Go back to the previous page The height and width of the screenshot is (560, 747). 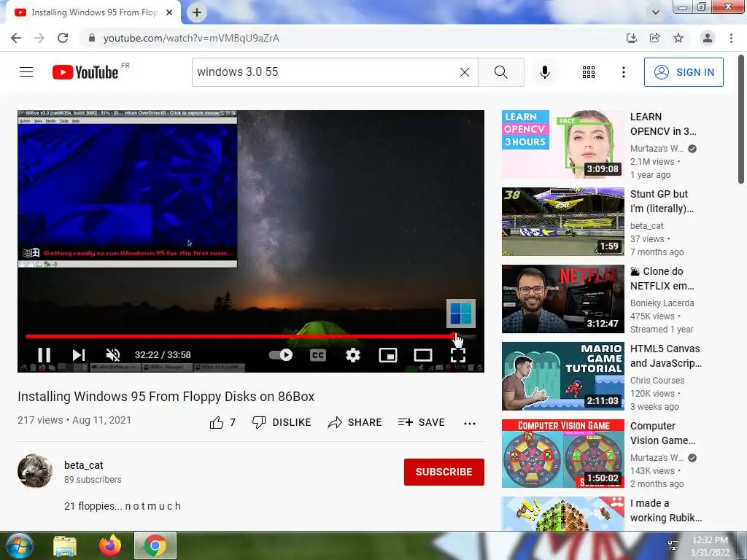click(16, 38)
